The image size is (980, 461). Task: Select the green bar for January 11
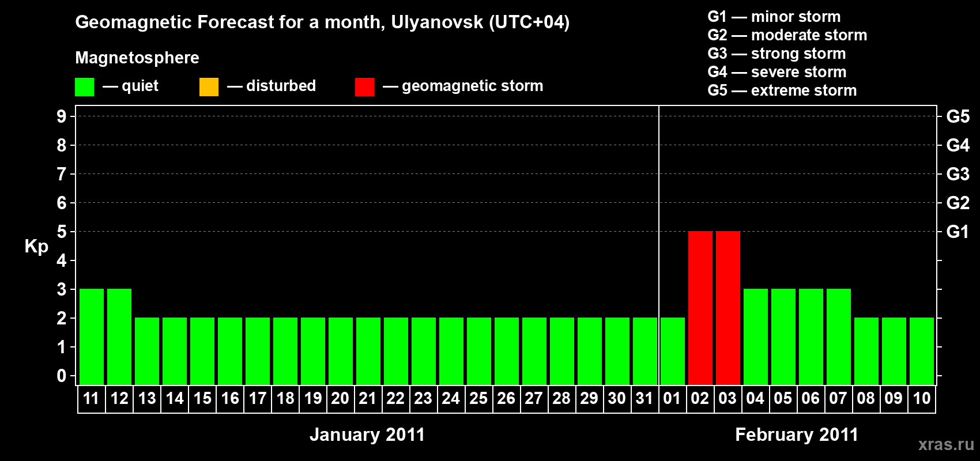tap(92, 337)
